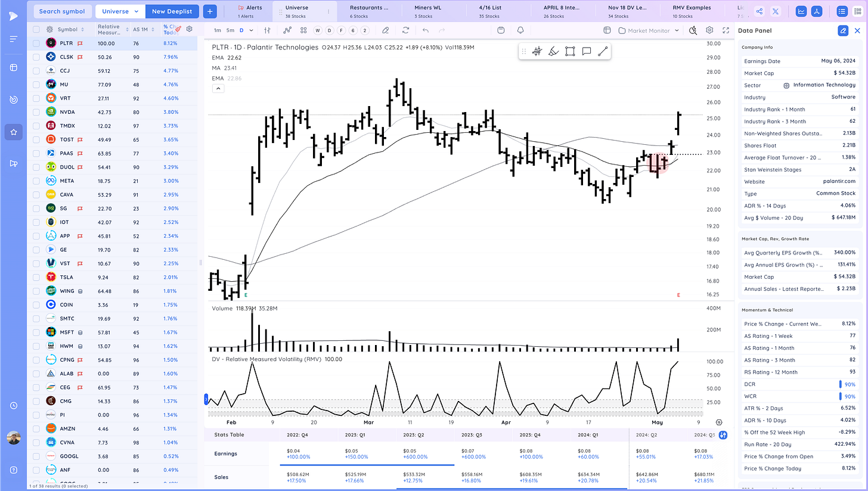Close the Data Panel
This screenshot has width=868, height=491.
coord(858,30)
